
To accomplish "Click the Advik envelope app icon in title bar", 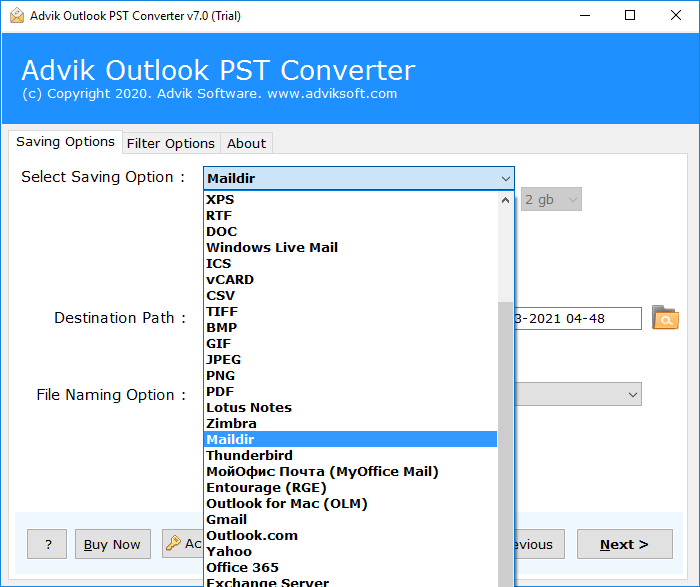I will click(17, 15).
